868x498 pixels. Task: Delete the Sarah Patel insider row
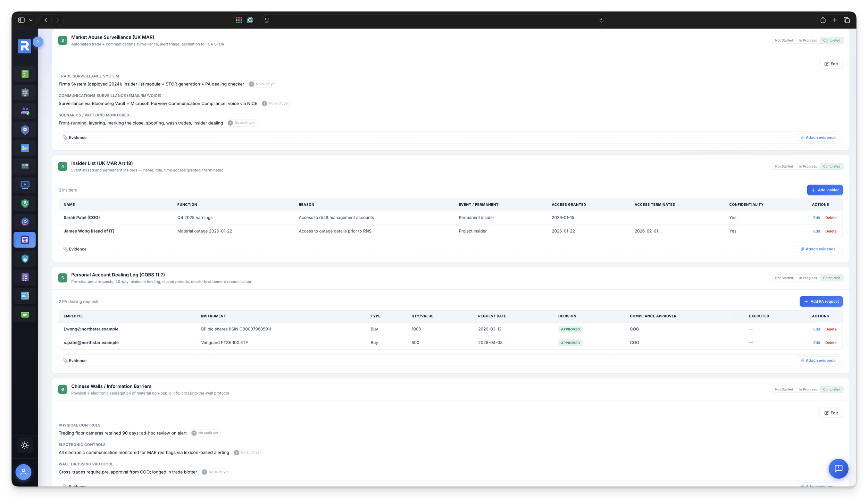pos(831,218)
